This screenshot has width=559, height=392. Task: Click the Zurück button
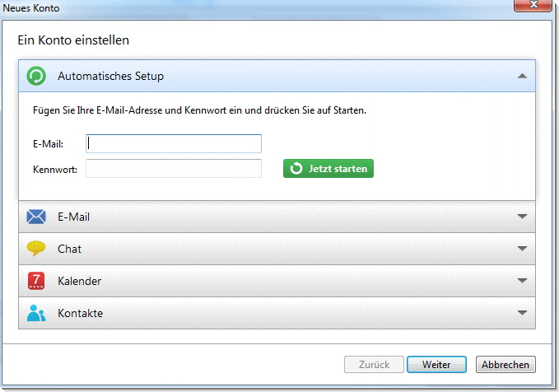click(x=374, y=365)
